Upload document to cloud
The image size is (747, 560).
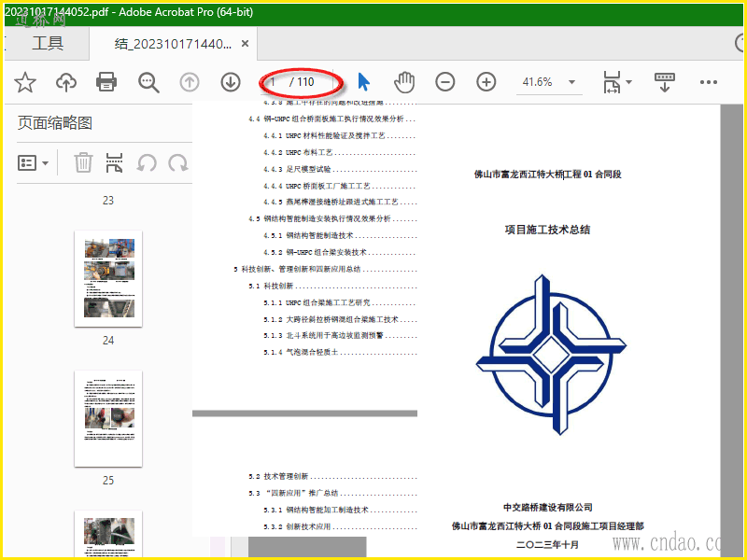coord(66,82)
